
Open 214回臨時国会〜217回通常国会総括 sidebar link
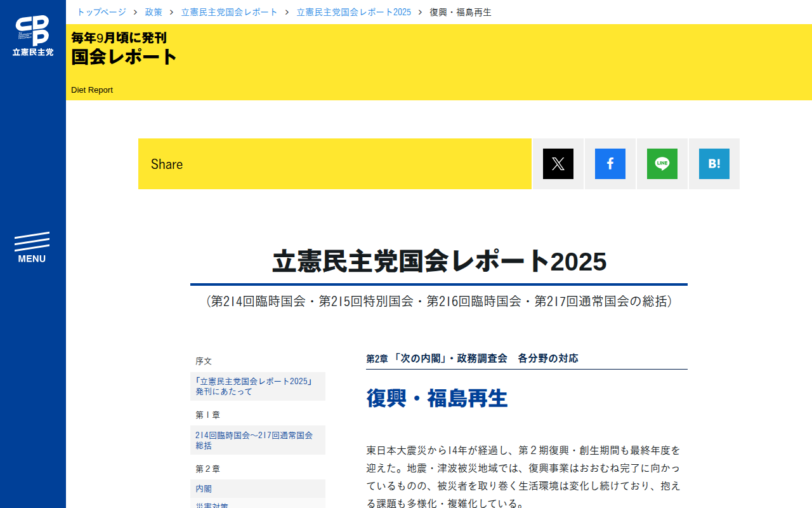click(x=258, y=440)
